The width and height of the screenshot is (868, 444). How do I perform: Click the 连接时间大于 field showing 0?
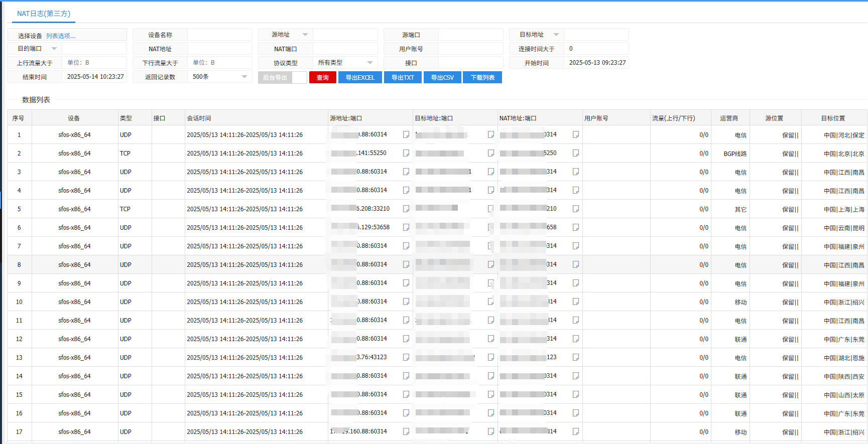point(596,49)
